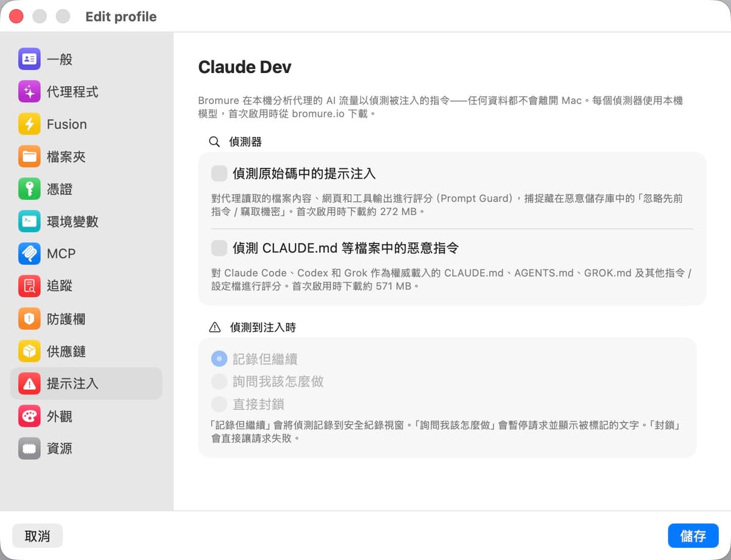Switch to the Fusion section

click(x=87, y=124)
